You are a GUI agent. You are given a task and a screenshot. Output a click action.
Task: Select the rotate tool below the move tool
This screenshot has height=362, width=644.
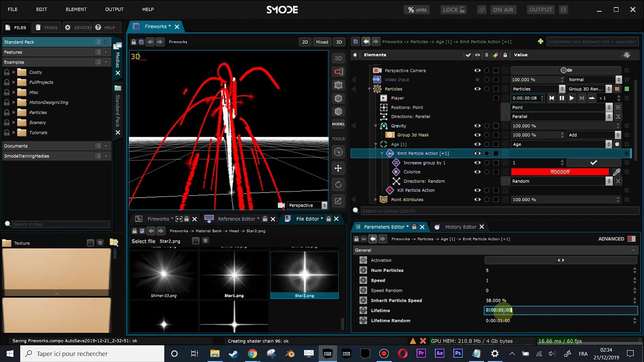[x=338, y=185]
